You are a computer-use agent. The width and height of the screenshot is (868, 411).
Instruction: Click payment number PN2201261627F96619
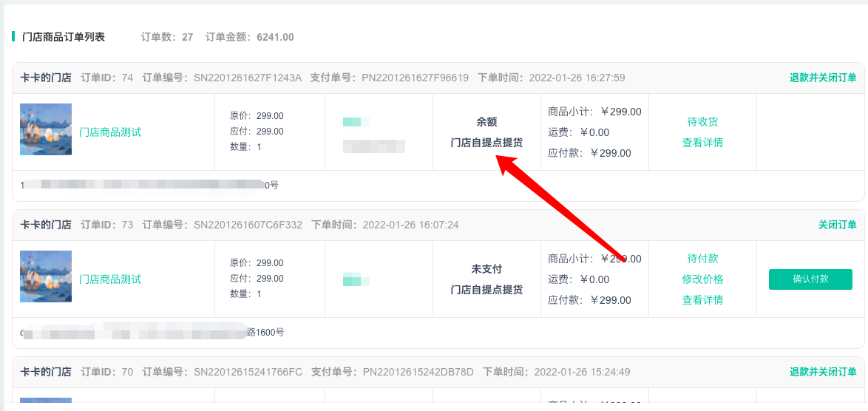coord(416,78)
